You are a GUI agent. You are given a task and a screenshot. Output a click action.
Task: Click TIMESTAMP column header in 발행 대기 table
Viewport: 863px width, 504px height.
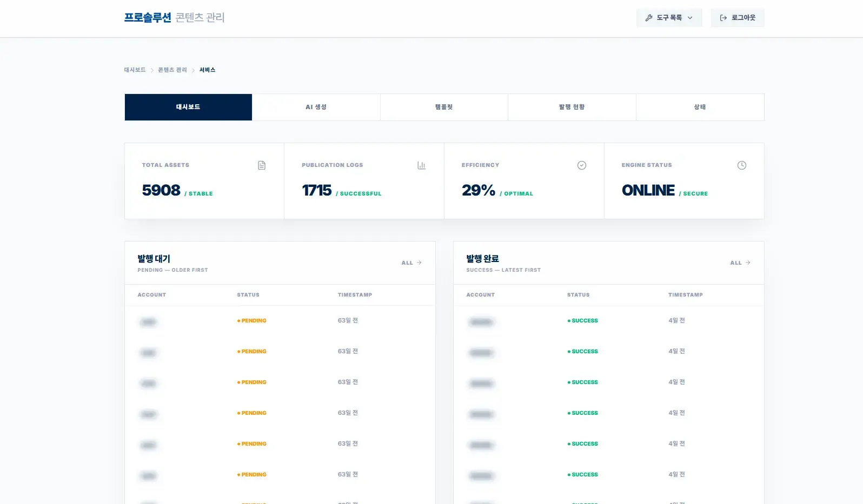(355, 295)
